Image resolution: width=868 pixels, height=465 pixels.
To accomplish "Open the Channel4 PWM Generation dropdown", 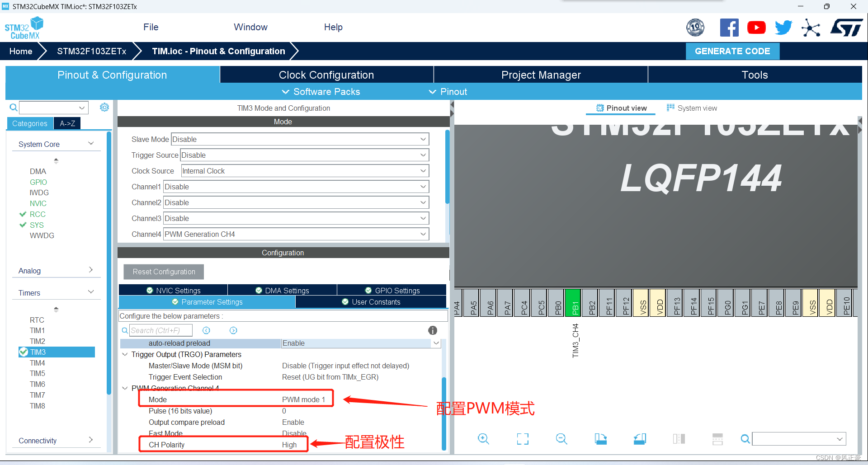I will tap(296, 234).
